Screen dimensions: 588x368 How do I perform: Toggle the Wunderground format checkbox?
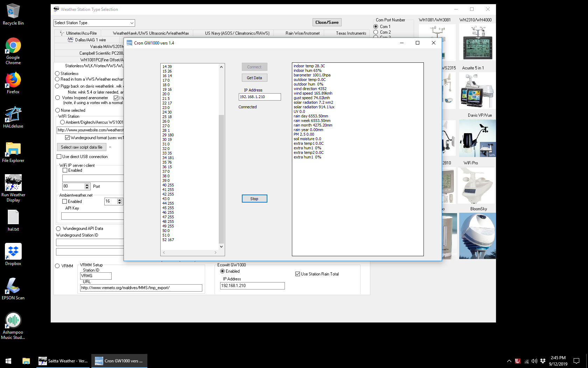[x=67, y=138]
